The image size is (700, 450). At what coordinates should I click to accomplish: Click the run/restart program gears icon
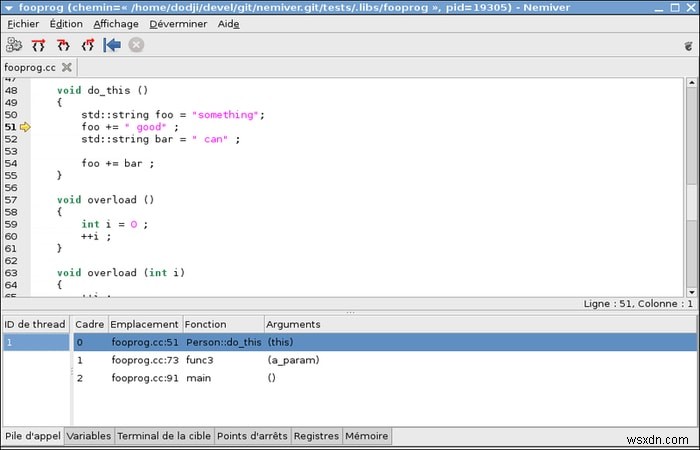pyautogui.click(x=14, y=45)
